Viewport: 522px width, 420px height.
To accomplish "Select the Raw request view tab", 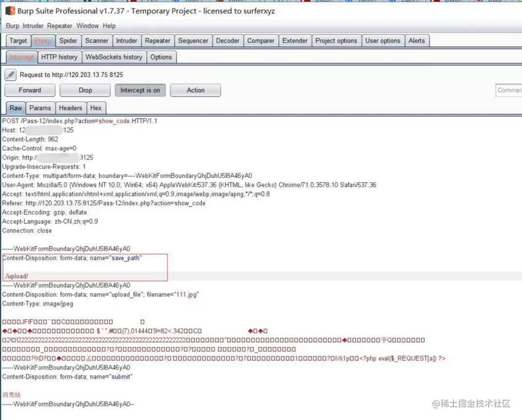I will click(16, 108).
